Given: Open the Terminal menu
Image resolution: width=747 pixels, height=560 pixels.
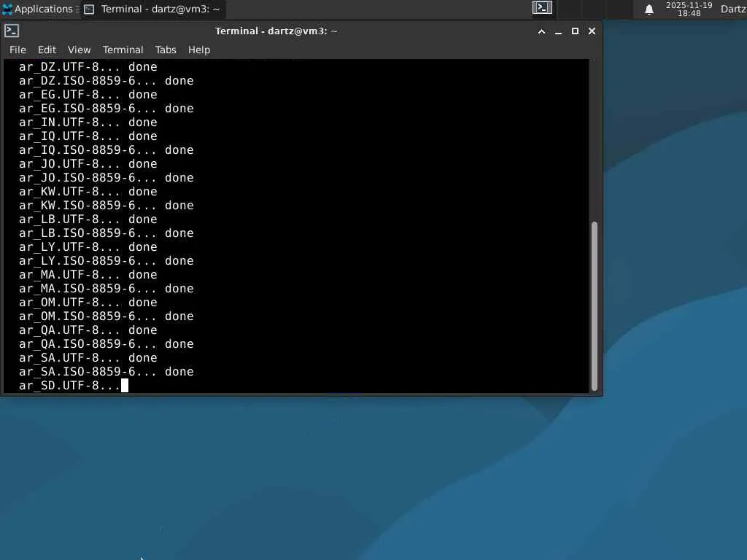Looking at the screenshot, I should tap(123, 50).
